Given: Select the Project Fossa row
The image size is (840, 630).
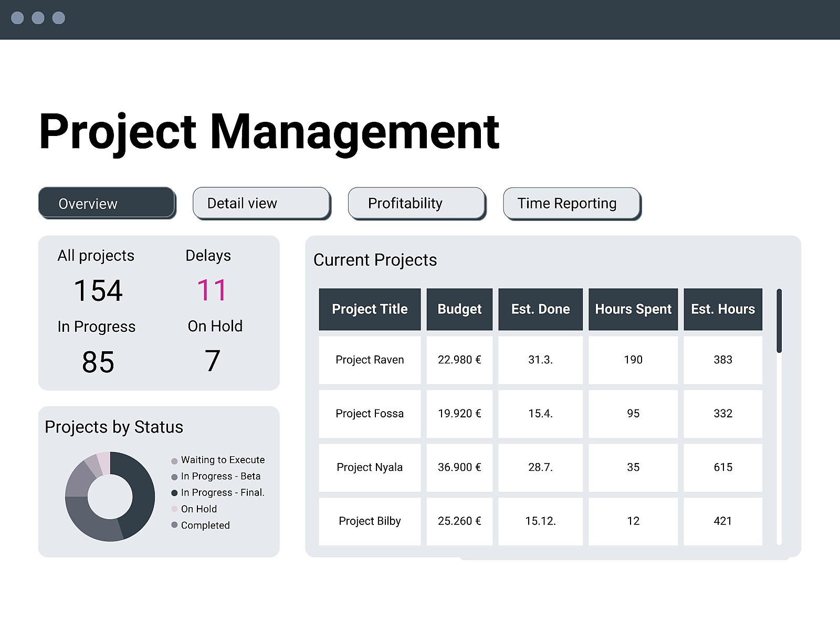Looking at the screenshot, I should (369, 414).
